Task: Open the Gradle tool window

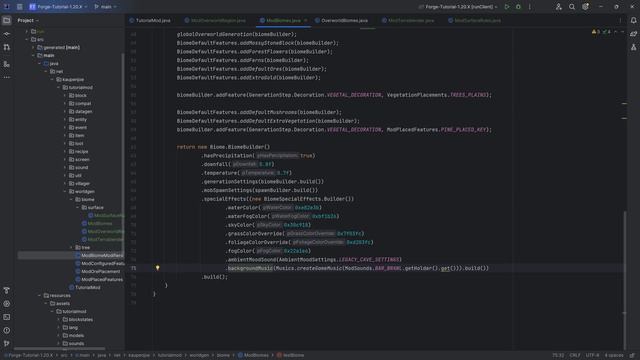Action: [633, 34]
